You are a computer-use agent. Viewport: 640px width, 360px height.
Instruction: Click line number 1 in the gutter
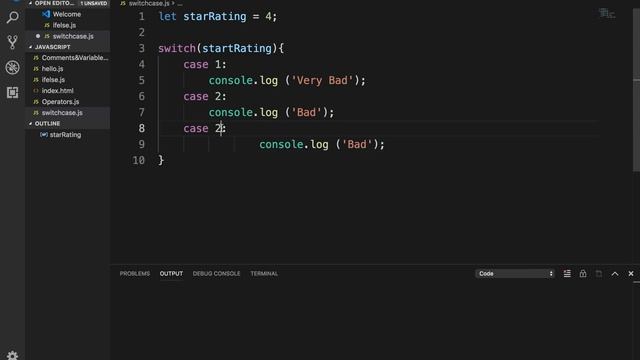141,16
